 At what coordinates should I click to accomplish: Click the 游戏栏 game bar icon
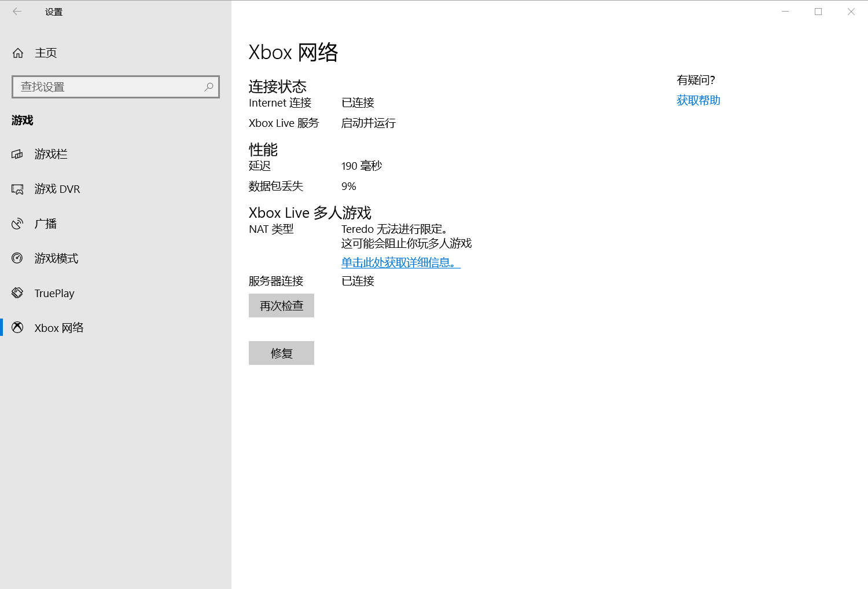pyautogui.click(x=17, y=154)
